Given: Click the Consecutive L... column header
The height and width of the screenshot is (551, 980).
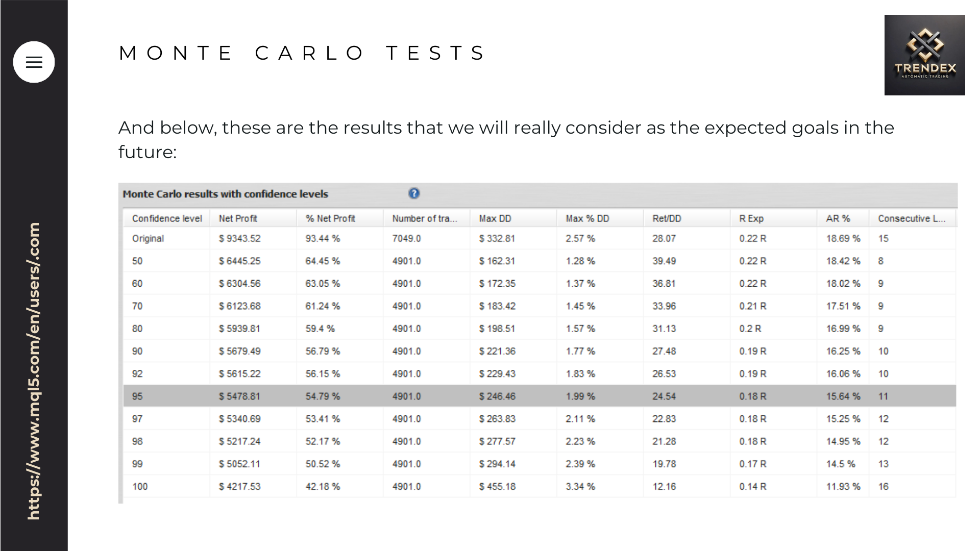Looking at the screenshot, I should (x=913, y=218).
